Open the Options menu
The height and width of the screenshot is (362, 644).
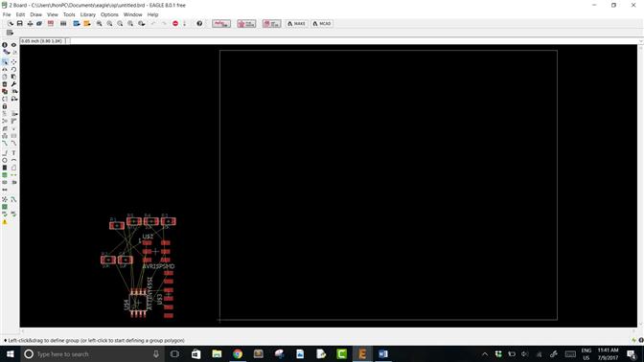tap(109, 14)
